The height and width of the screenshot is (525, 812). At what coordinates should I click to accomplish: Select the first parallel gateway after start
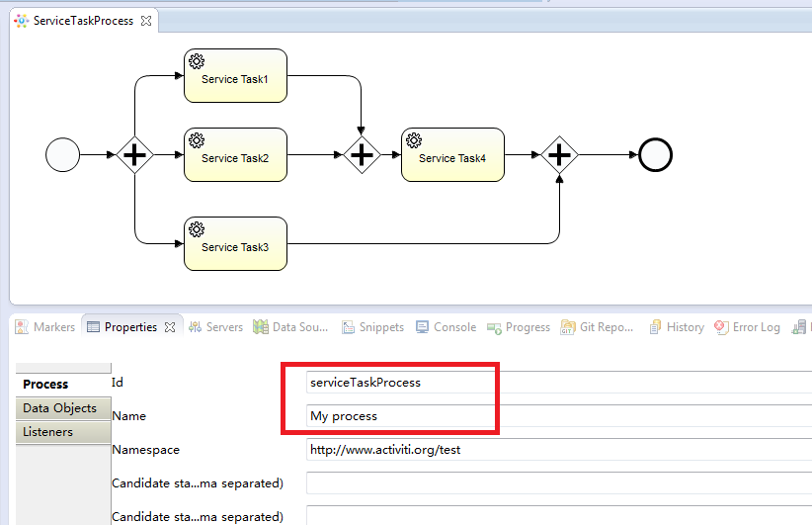coord(134,155)
